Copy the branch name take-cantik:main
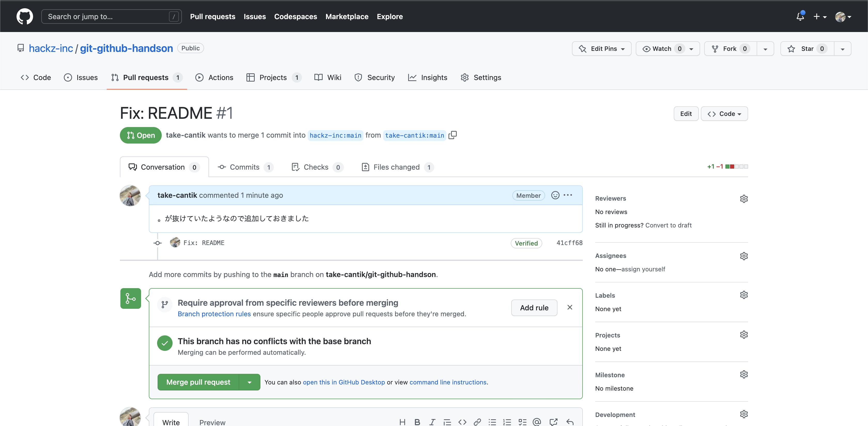 pyautogui.click(x=453, y=135)
